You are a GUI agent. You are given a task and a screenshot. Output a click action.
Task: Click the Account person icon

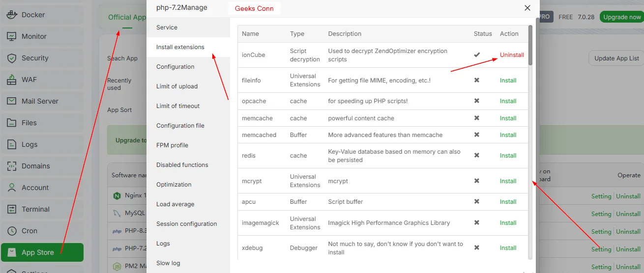(x=12, y=188)
